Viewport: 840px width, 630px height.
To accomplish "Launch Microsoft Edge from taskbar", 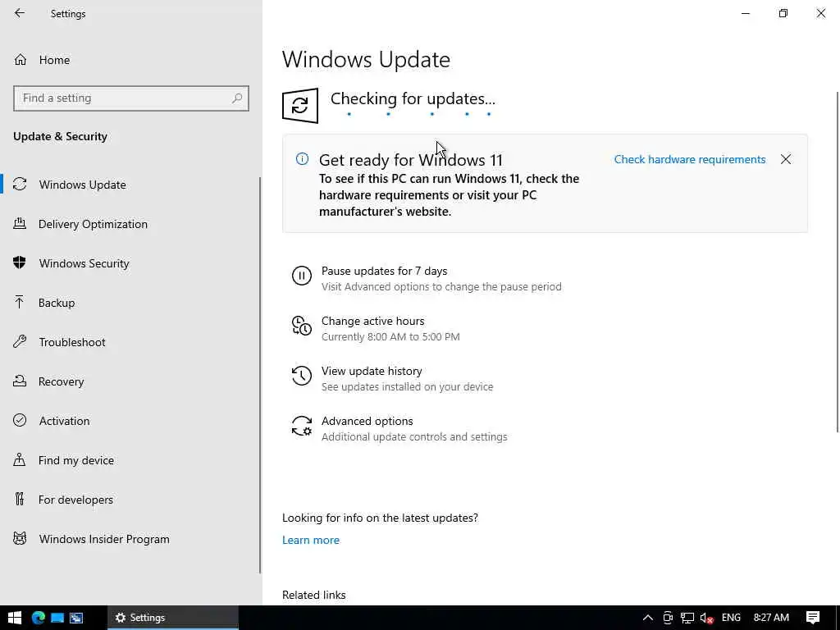I will click(38, 618).
